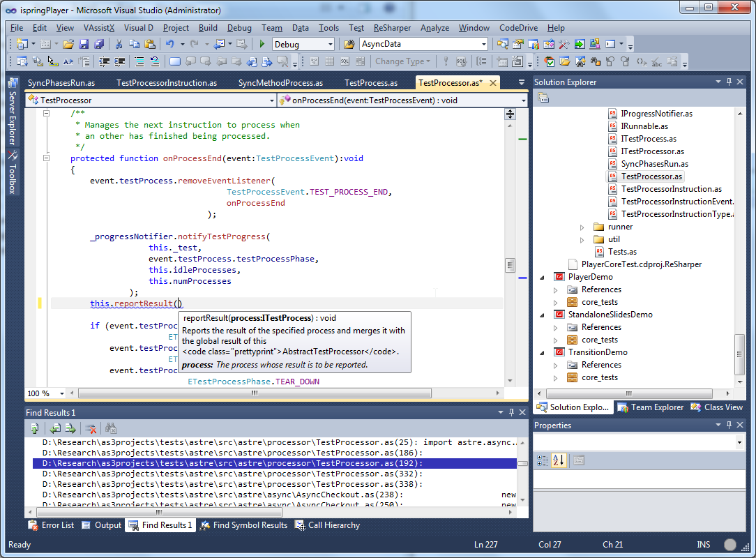Comment out the selected lines
Screen dimensions: 756x558
click(x=139, y=62)
